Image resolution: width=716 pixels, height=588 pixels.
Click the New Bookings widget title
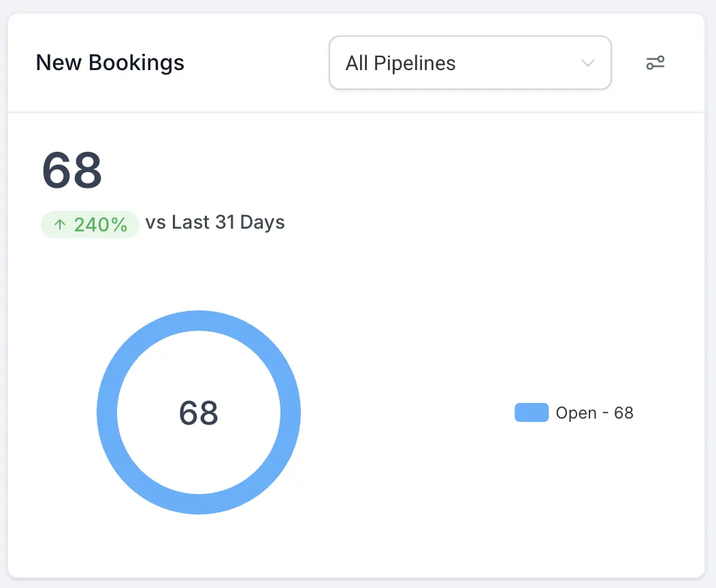coord(110,63)
